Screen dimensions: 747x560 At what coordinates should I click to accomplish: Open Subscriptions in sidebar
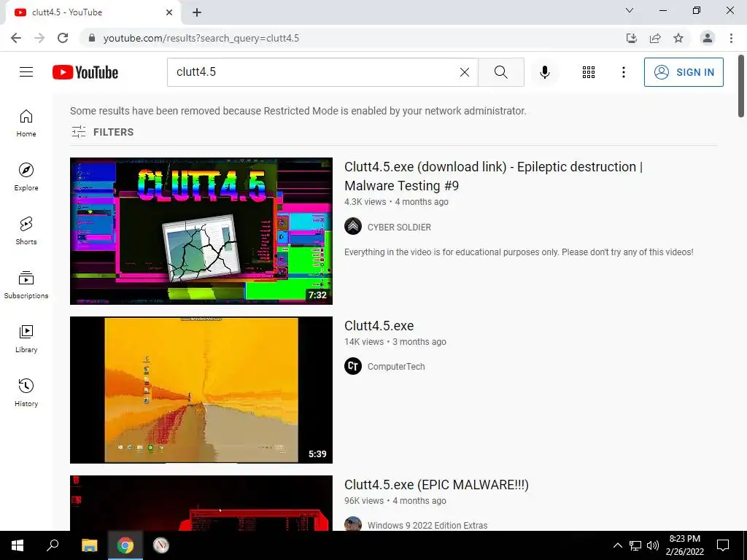[x=26, y=285]
